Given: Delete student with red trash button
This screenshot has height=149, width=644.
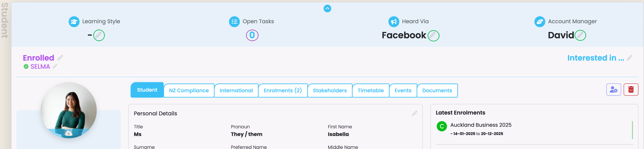Looking at the screenshot, I should click(631, 90).
